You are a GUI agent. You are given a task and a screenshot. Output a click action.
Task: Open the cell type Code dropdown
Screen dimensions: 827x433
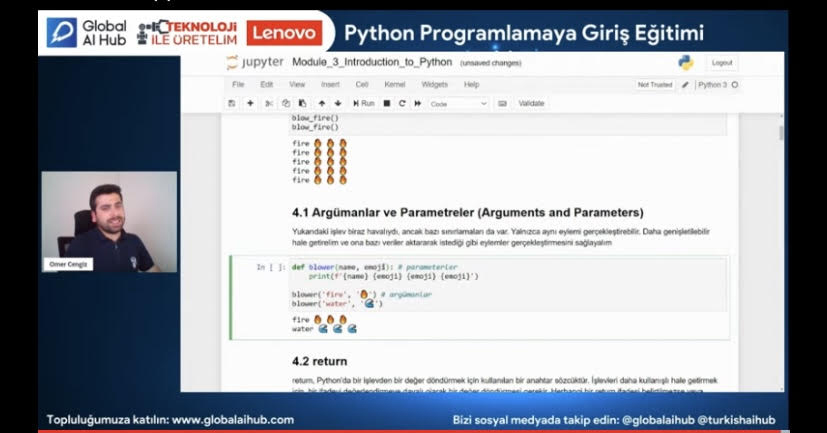click(x=458, y=103)
